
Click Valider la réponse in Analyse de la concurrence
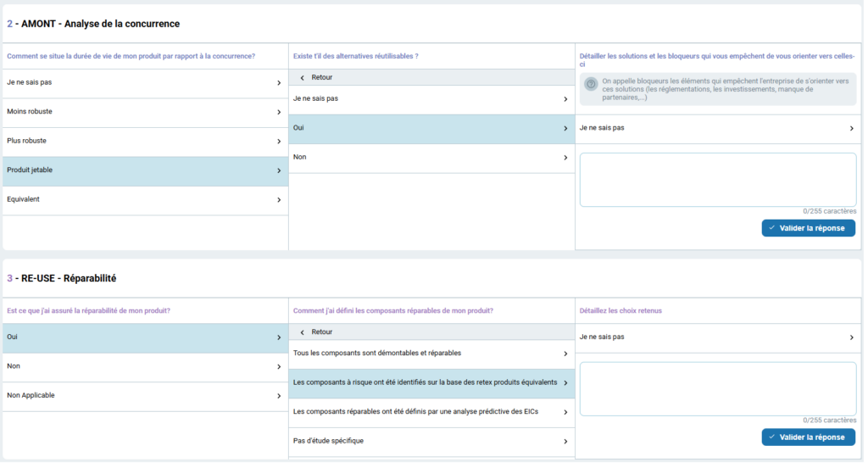click(x=808, y=228)
